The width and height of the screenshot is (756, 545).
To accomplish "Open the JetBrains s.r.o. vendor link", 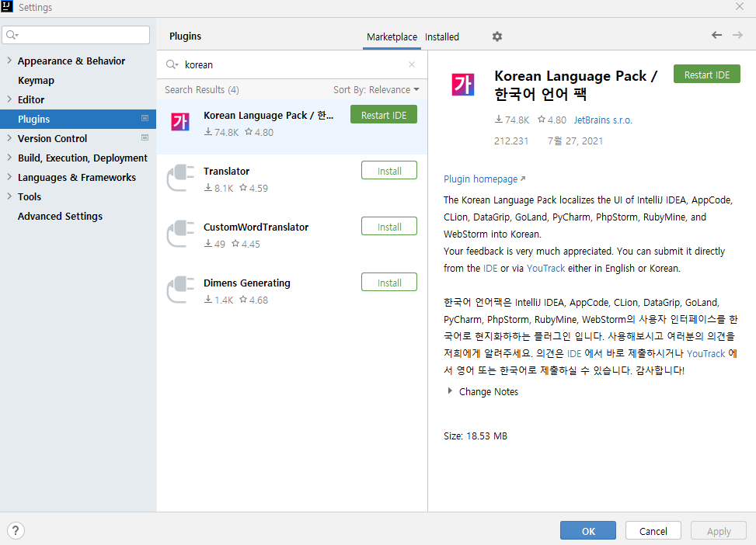I will 603,120.
